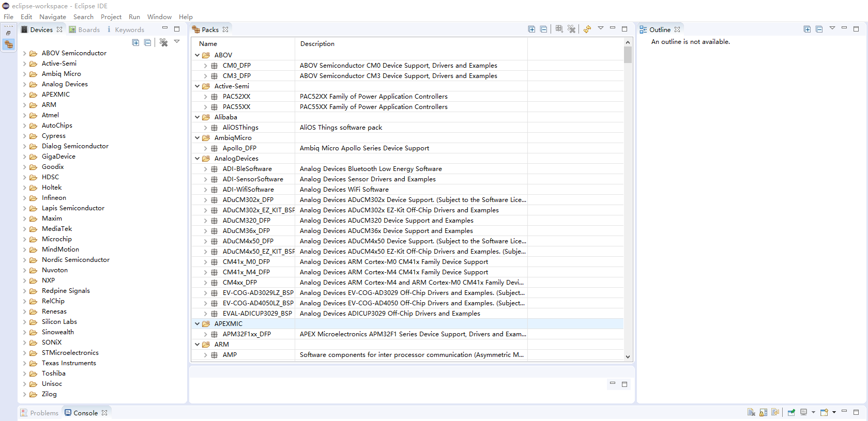
Task: Click the Name column header
Action: coord(243,44)
